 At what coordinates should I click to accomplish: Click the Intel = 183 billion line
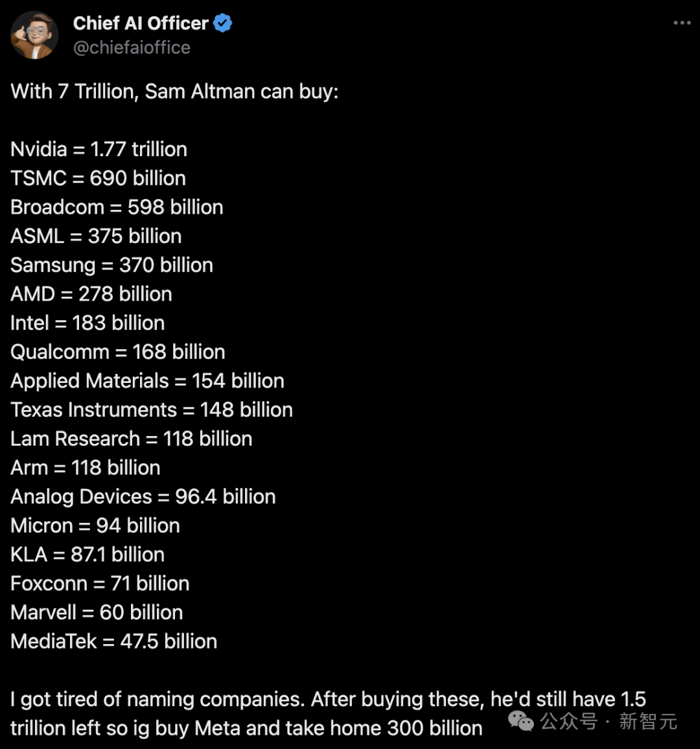[88, 323]
